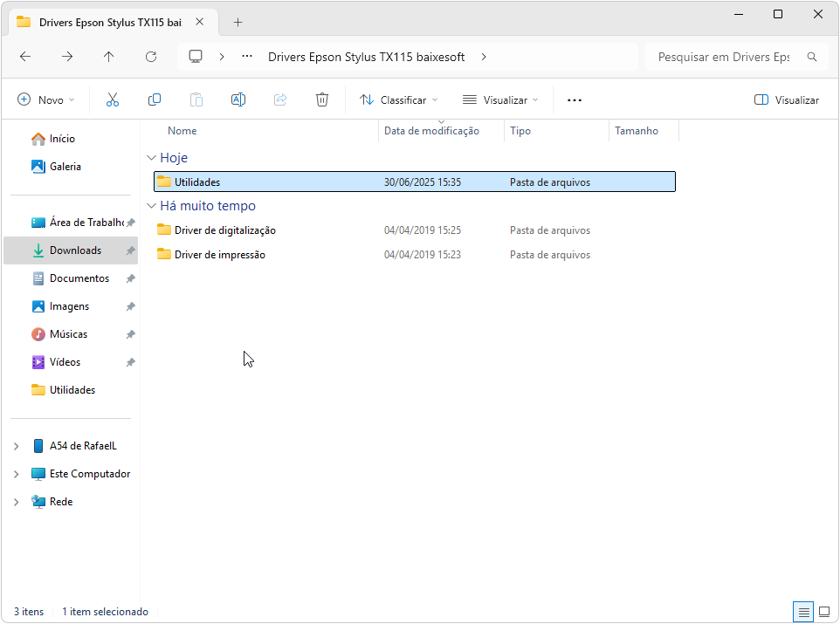The height and width of the screenshot is (624, 840).
Task: Go back with the left arrow
Action: [x=25, y=57]
